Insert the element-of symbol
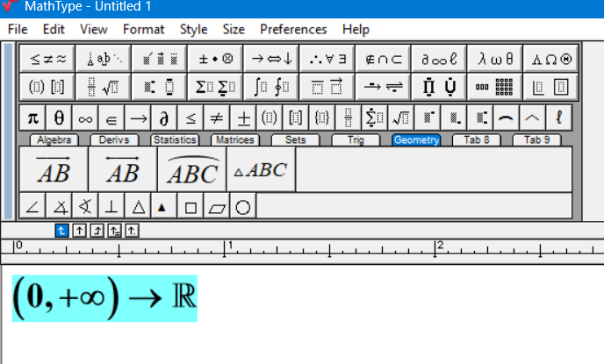The height and width of the screenshot is (364, 604). click(x=111, y=118)
